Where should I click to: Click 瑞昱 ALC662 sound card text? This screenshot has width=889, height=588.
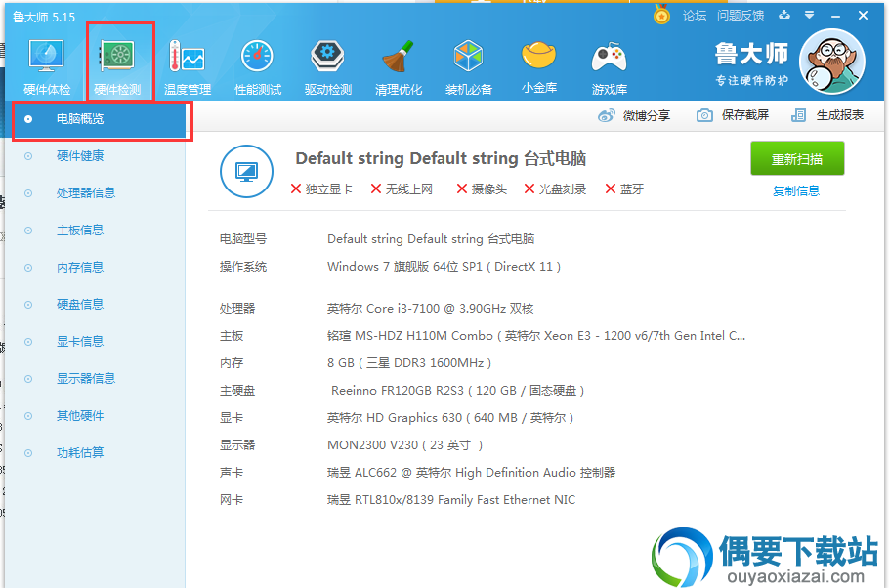(x=471, y=473)
